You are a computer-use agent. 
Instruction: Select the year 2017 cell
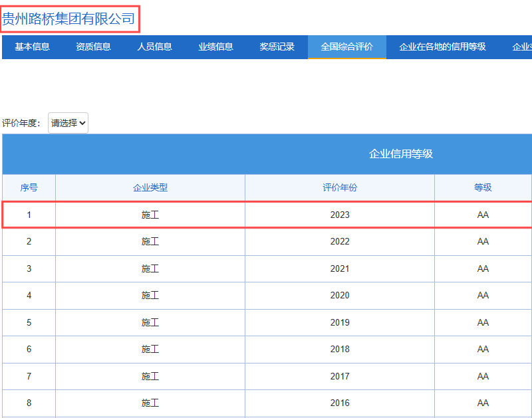(x=340, y=376)
